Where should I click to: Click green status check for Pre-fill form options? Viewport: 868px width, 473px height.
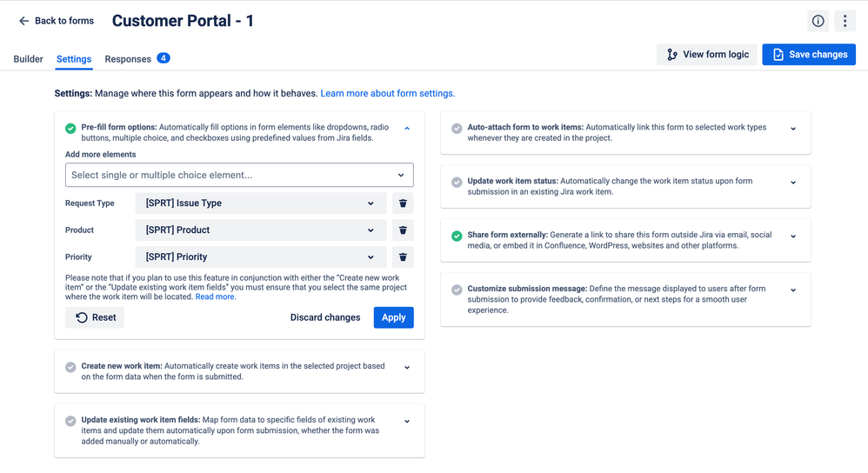[x=70, y=129]
